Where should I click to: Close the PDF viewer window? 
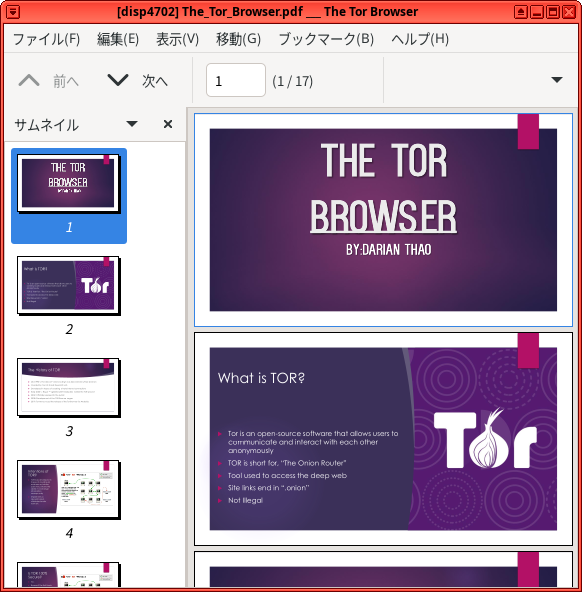click(569, 12)
